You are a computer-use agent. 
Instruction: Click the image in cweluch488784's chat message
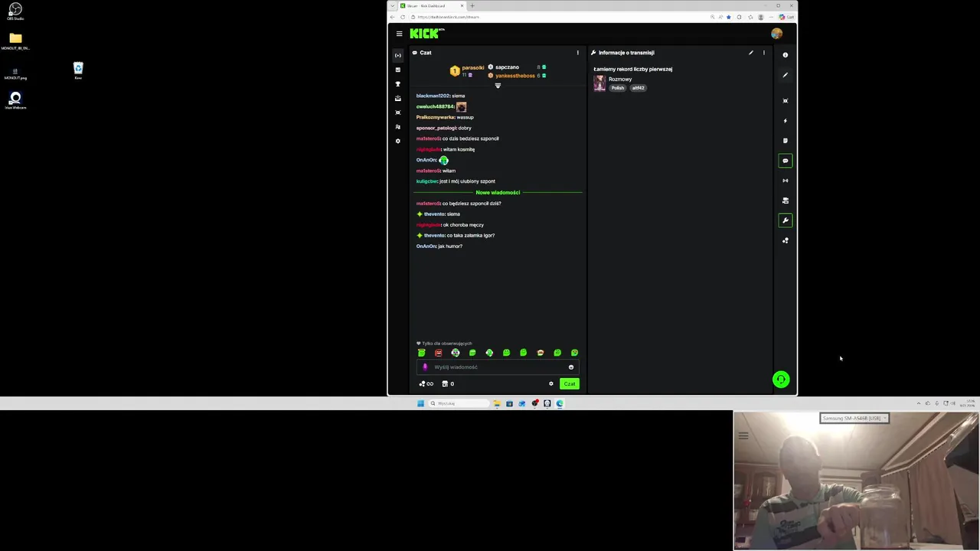click(x=461, y=106)
